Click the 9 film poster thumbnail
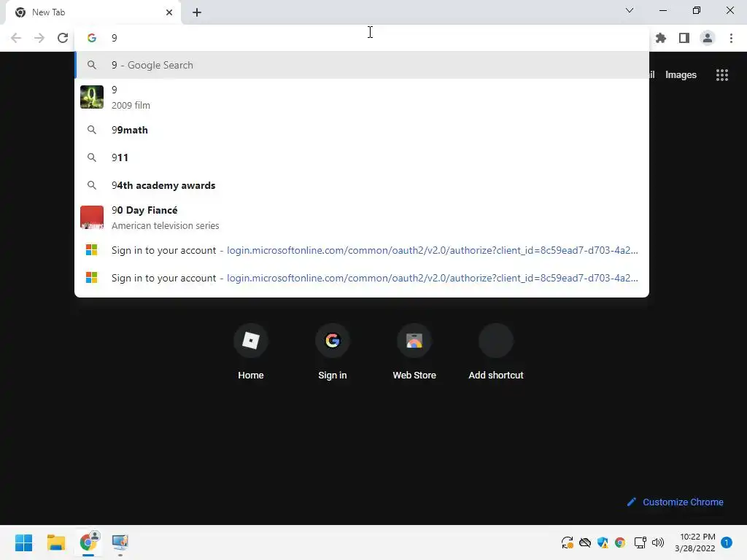The width and height of the screenshot is (747, 560). click(91, 97)
